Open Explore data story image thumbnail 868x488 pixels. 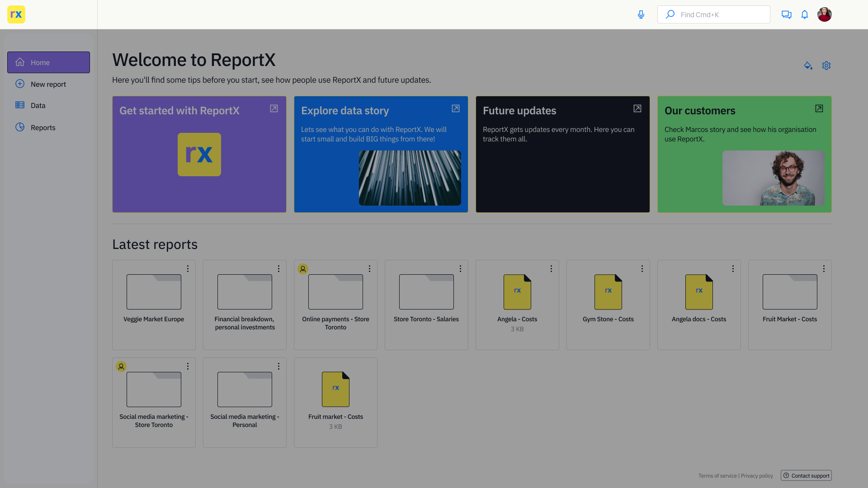point(410,178)
